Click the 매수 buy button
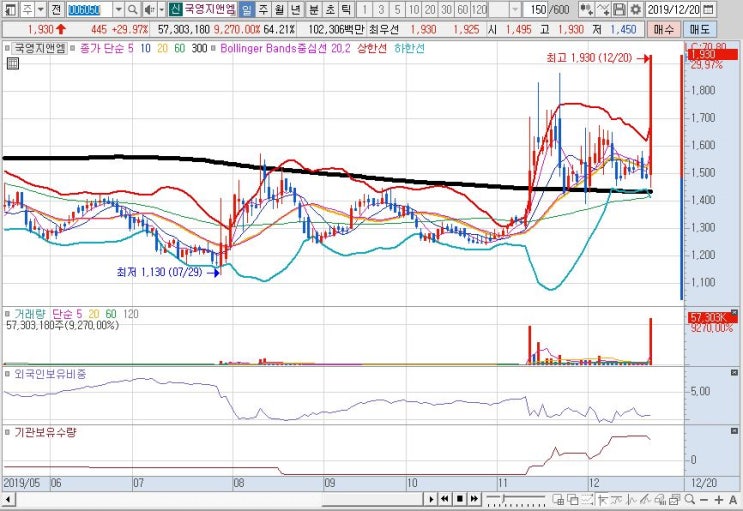Viewport: 743px width, 511px height. [x=663, y=29]
